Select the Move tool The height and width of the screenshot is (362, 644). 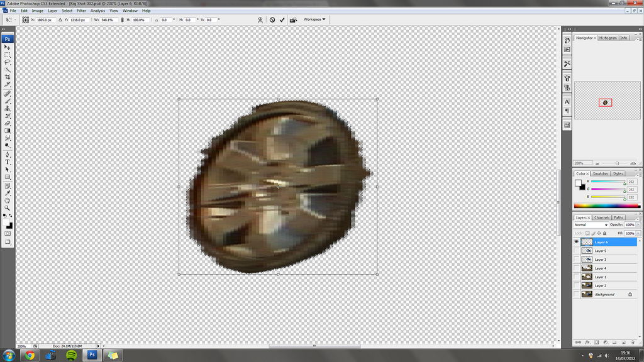point(8,47)
